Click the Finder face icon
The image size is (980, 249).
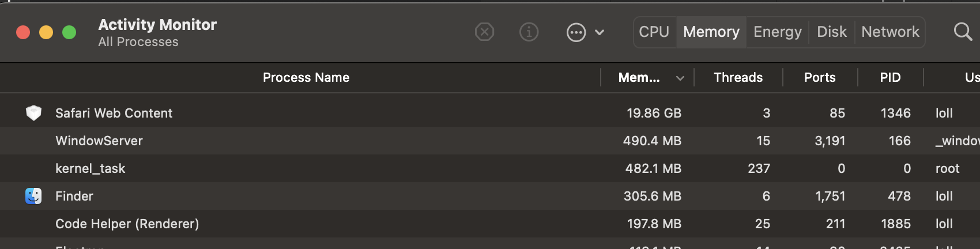point(33,196)
